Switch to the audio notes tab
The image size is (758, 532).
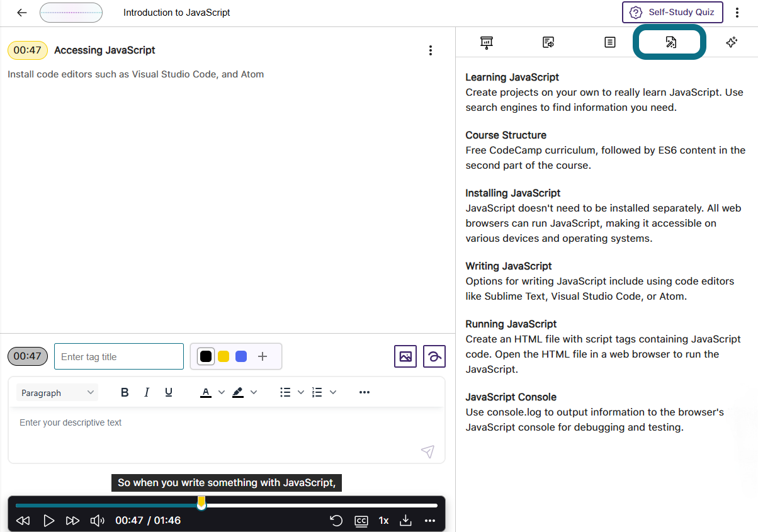click(x=548, y=42)
